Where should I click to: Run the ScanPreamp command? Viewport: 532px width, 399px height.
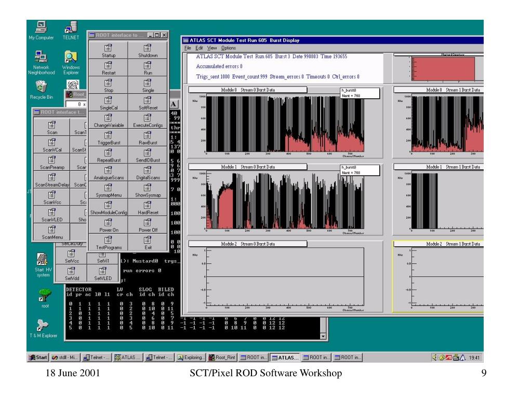[51, 162]
